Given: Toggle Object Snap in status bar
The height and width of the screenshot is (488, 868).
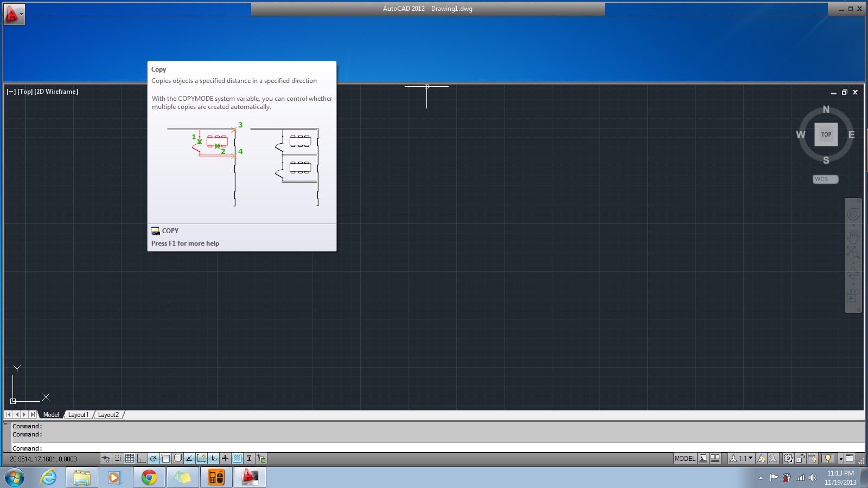Looking at the screenshot, I should (x=165, y=458).
